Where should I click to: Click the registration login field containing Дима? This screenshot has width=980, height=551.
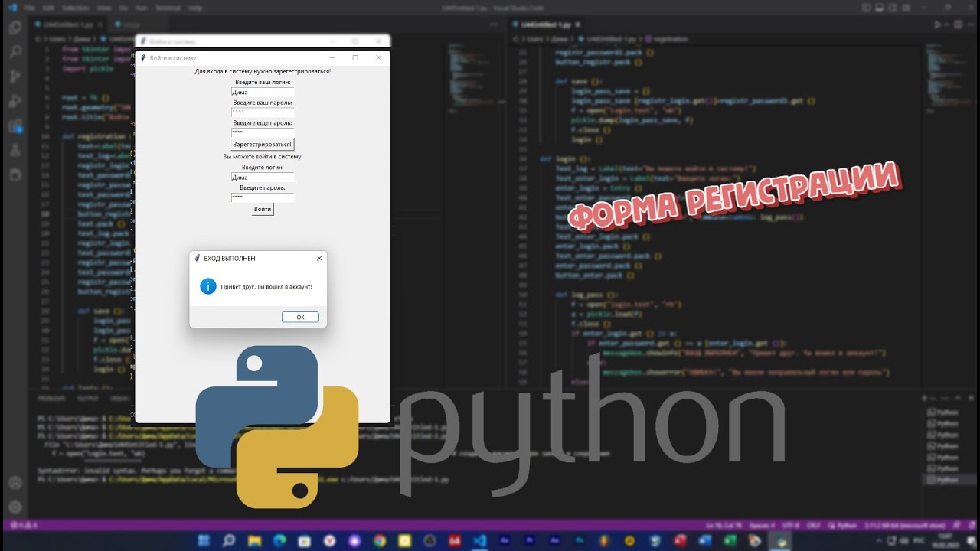(x=263, y=92)
